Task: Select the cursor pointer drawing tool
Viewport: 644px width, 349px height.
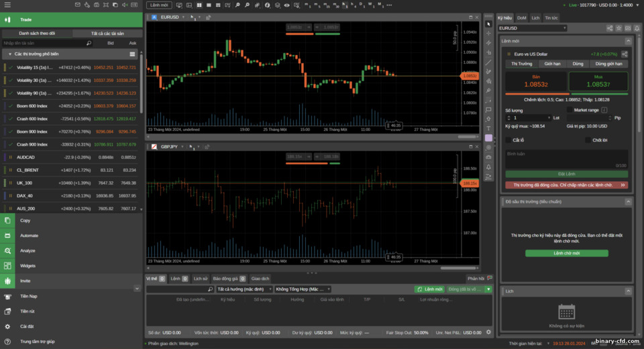Action: pos(488,24)
